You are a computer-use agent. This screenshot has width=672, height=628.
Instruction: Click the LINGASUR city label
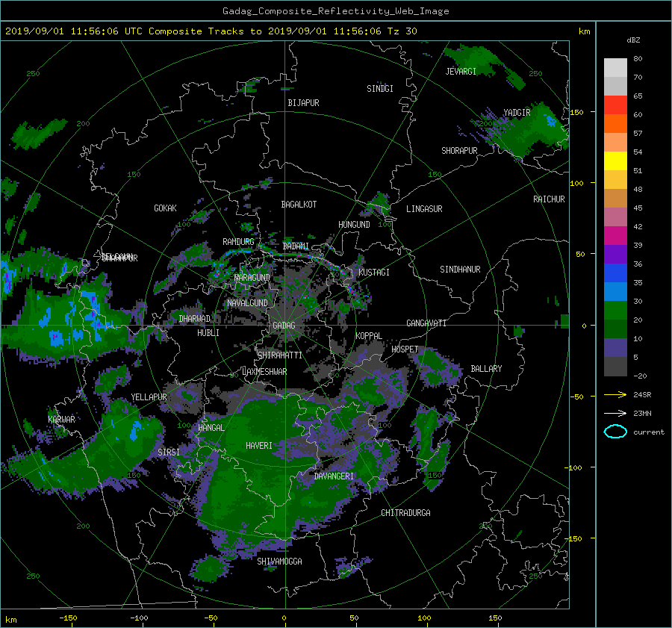coord(424,209)
